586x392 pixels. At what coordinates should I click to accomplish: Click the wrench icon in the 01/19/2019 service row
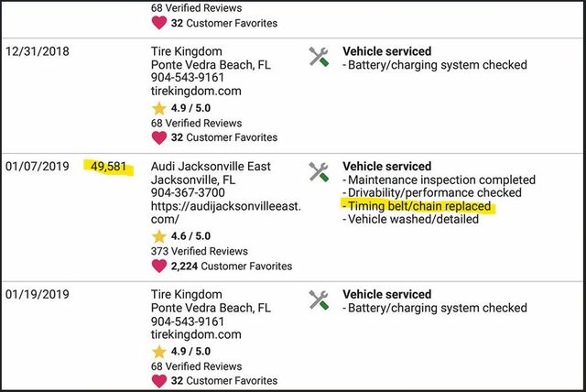click(320, 299)
